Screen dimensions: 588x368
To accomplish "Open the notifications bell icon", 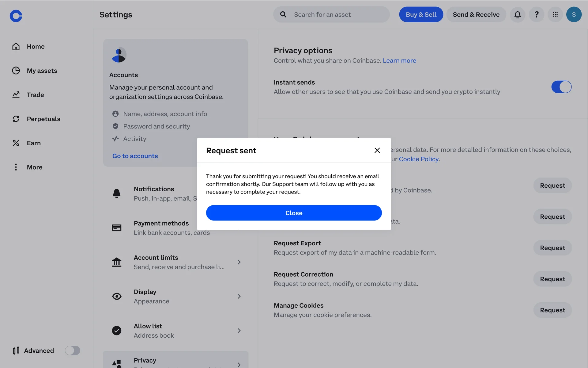I will [518, 15].
